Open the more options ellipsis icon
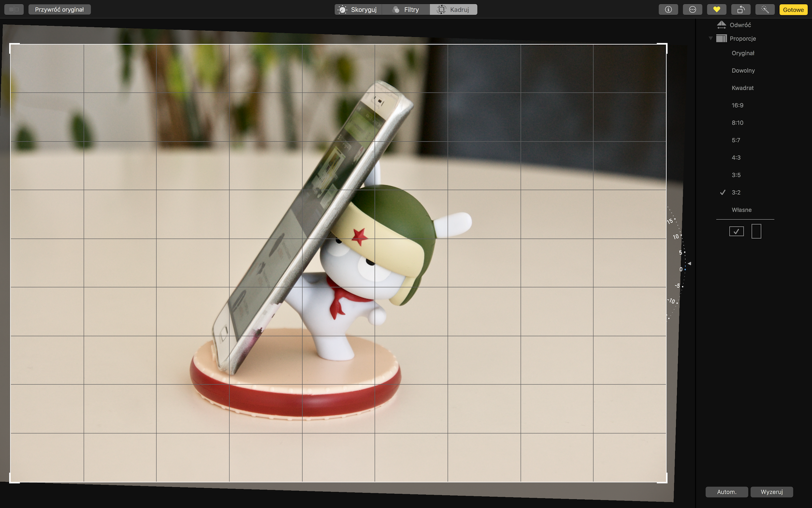The image size is (812, 508). tap(693, 10)
